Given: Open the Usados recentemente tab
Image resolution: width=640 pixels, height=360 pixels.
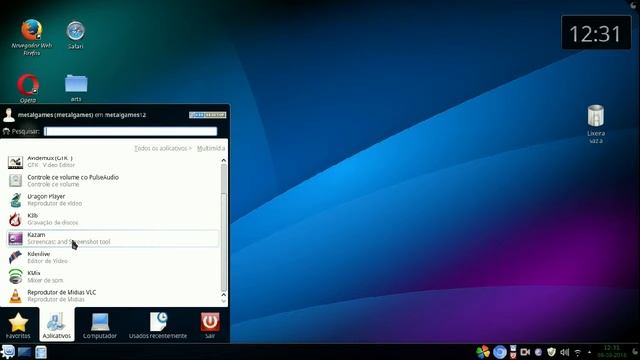Looking at the screenshot, I should [158, 325].
